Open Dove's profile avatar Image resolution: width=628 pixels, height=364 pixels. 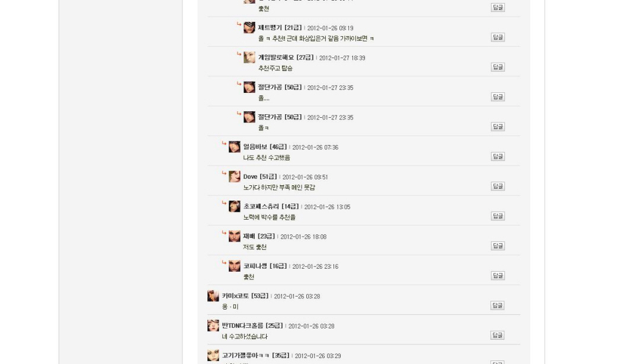coord(234,176)
